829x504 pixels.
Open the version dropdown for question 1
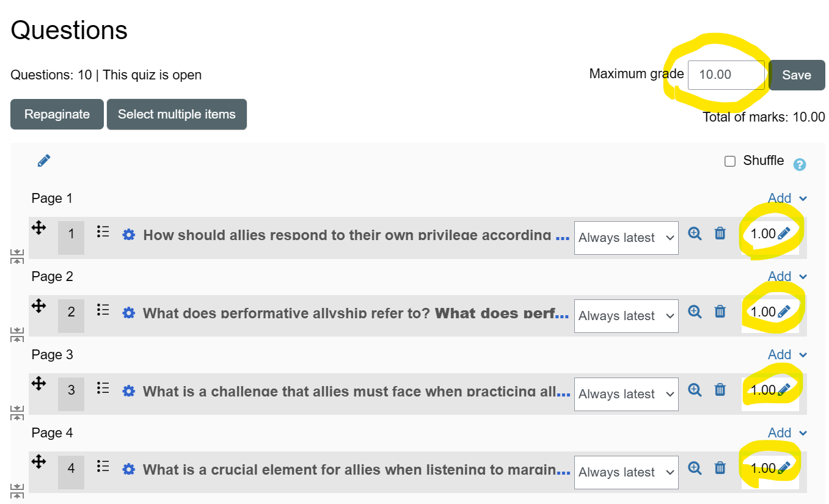tap(626, 238)
